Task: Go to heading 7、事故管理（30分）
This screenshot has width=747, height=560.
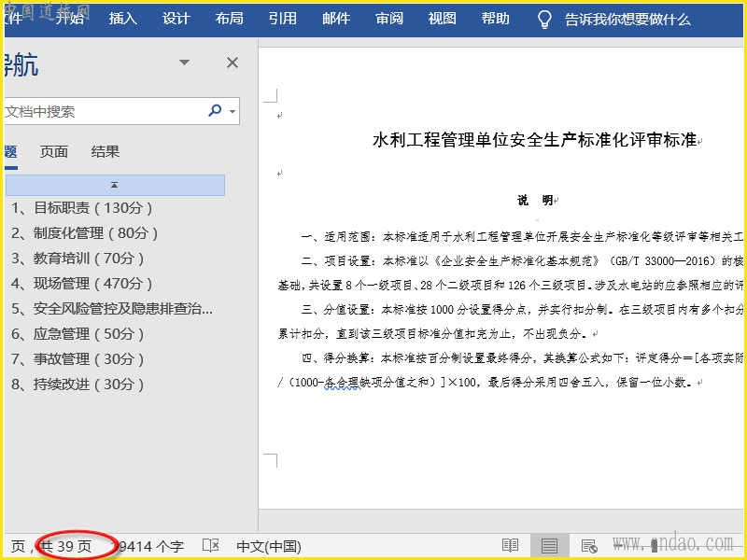Action: click(78, 359)
